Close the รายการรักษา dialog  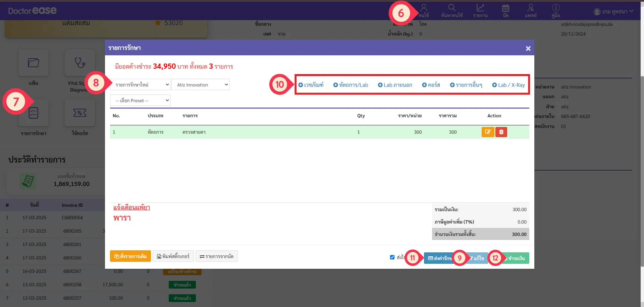(x=528, y=48)
